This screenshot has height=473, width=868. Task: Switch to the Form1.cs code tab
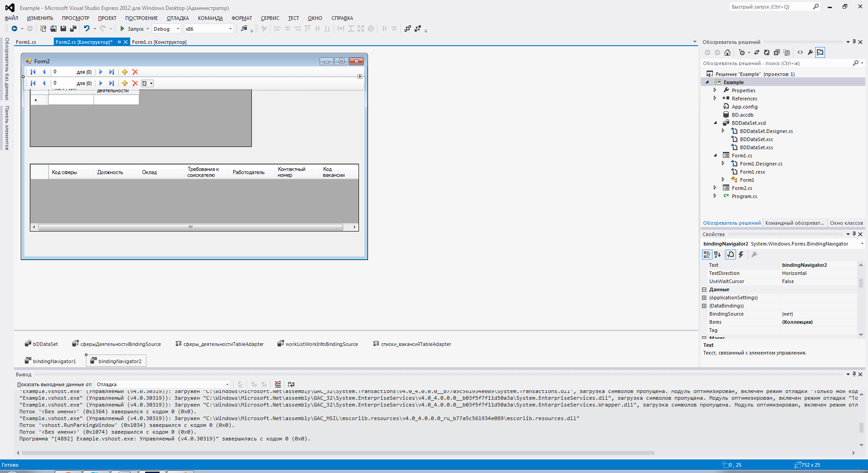coord(26,42)
